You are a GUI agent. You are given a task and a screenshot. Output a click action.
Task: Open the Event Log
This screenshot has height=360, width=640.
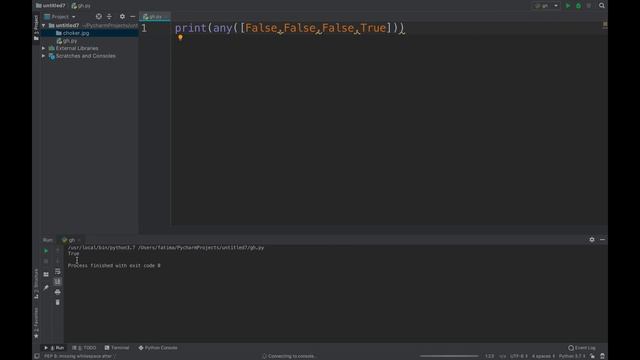[x=582, y=348]
